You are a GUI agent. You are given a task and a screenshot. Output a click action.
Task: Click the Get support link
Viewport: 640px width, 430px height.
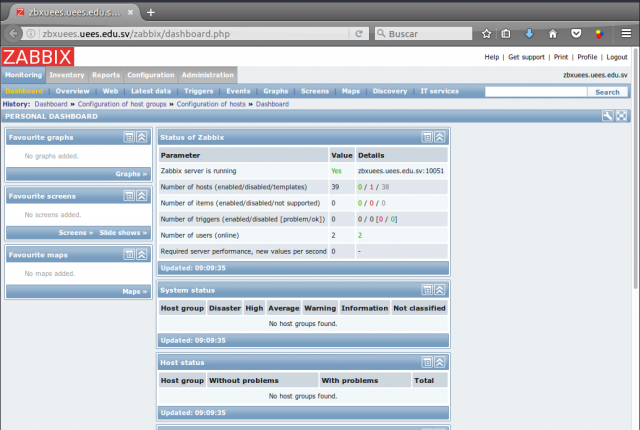point(526,57)
